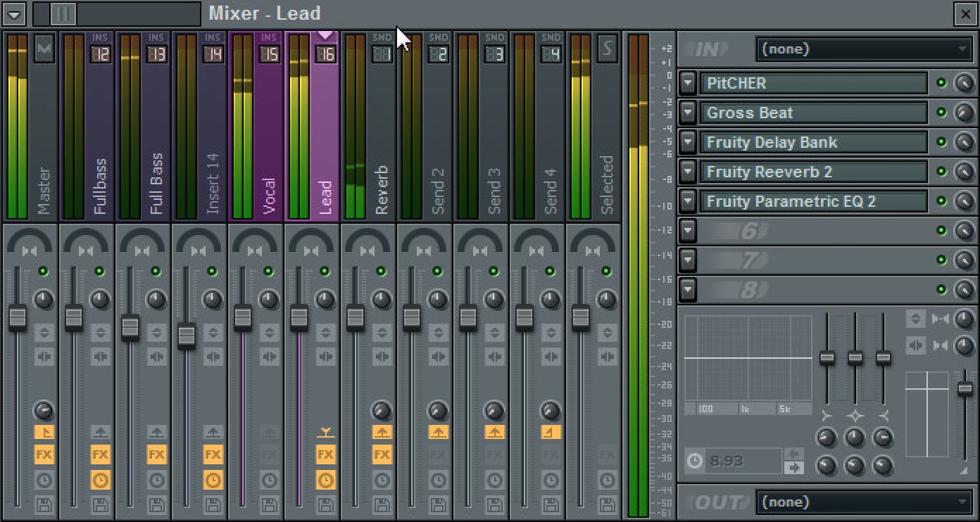Open the PitCHER plugin editor
Image resolution: width=980 pixels, height=522 pixels.
[x=813, y=83]
